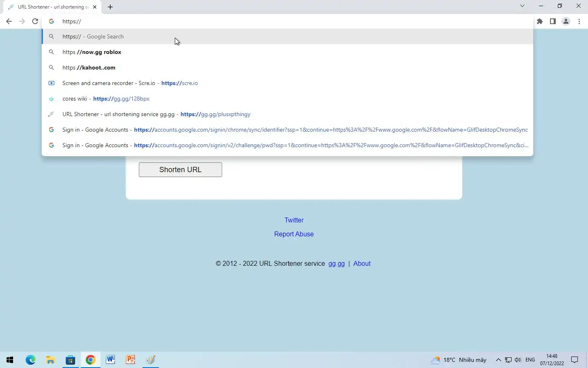The image size is (588, 368).
Task: Open a new tab with the plus button
Action: [110, 7]
